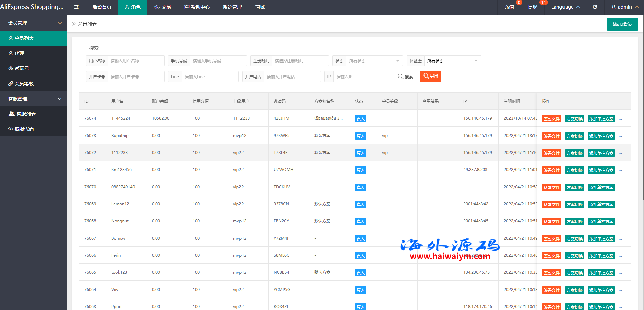Click the username search input field
This screenshot has width=644, height=310.
coord(136,61)
